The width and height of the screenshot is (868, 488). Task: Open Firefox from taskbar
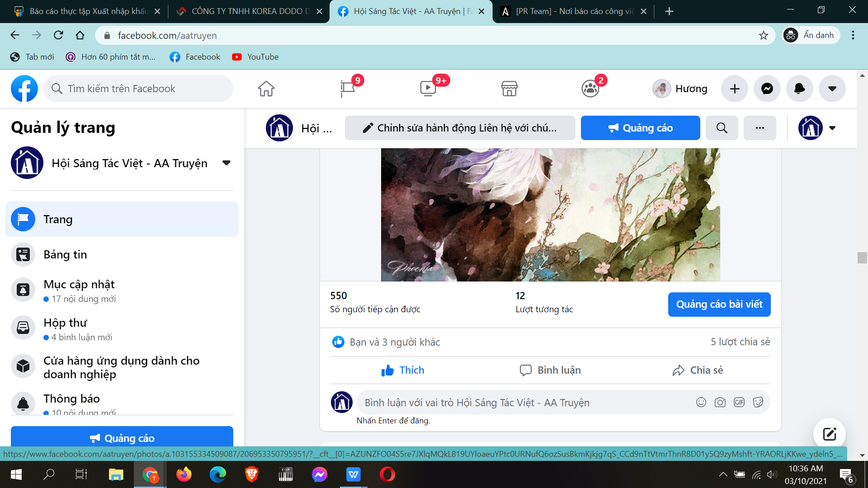click(x=184, y=474)
